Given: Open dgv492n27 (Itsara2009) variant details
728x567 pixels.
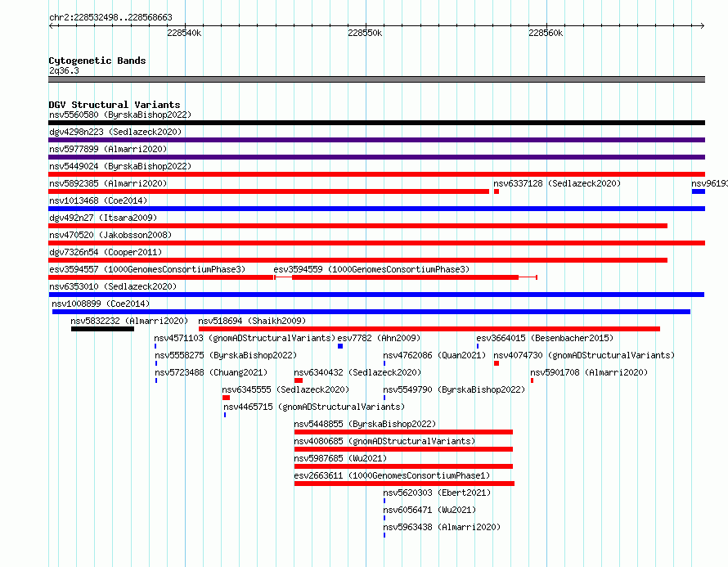Looking at the screenshot, I should coord(103,218).
